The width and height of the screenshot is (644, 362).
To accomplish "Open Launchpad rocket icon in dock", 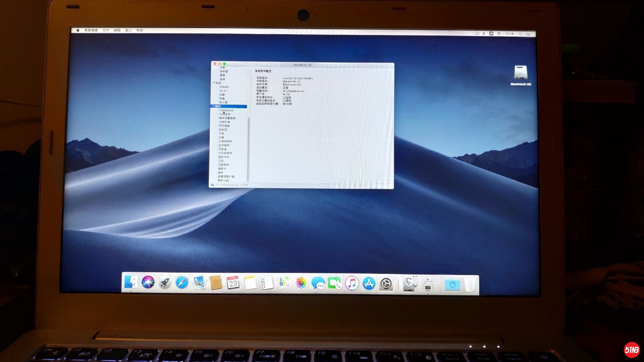I will point(165,283).
